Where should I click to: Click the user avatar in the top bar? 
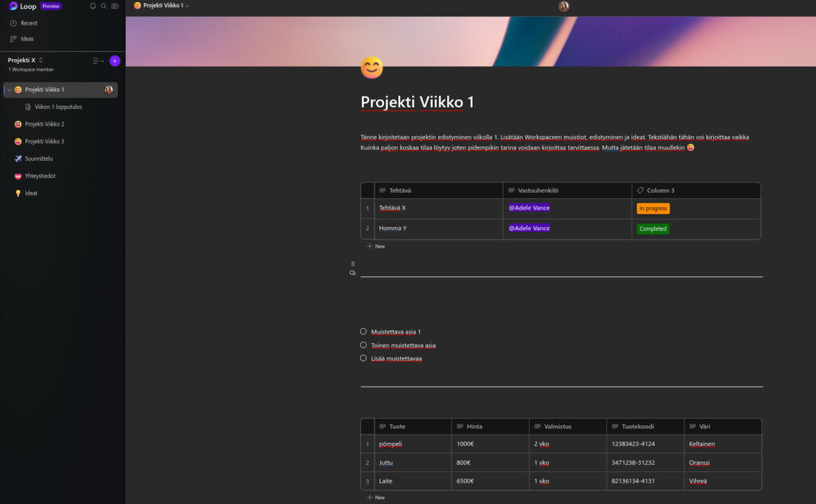point(563,6)
